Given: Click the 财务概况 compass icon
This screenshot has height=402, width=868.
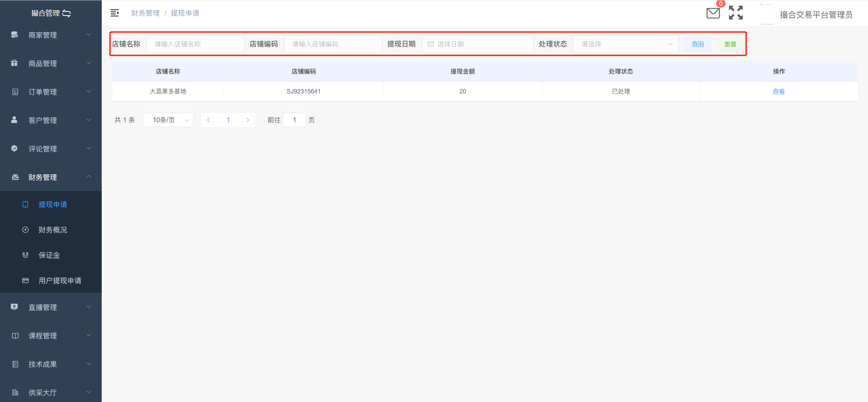Looking at the screenshot, I should [x=25, y=230].
